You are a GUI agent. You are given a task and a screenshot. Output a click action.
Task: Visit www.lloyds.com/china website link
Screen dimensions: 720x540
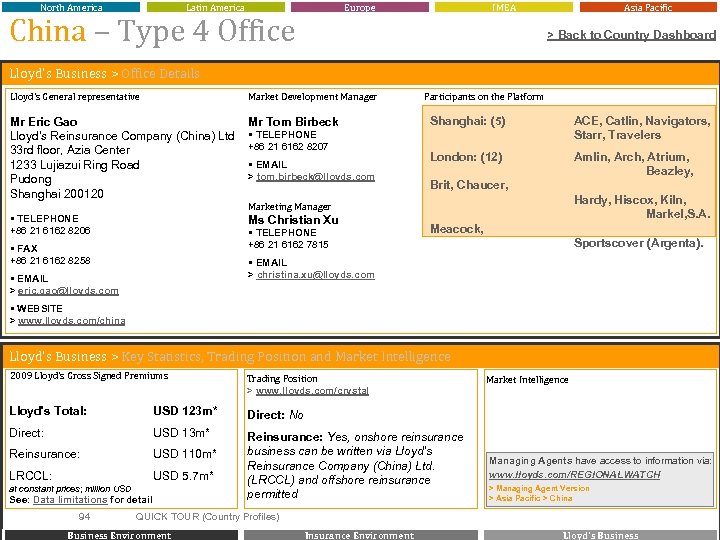click(71, 321)
